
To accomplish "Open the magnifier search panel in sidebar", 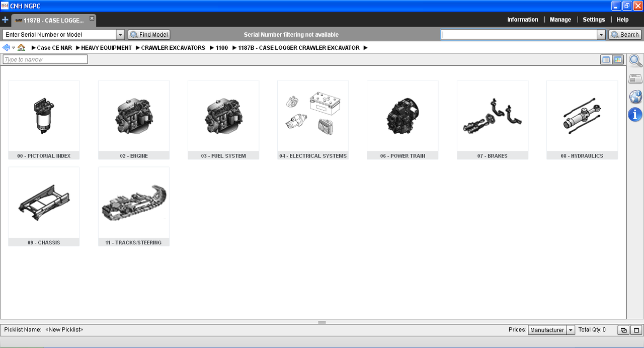I will point(635,61).
